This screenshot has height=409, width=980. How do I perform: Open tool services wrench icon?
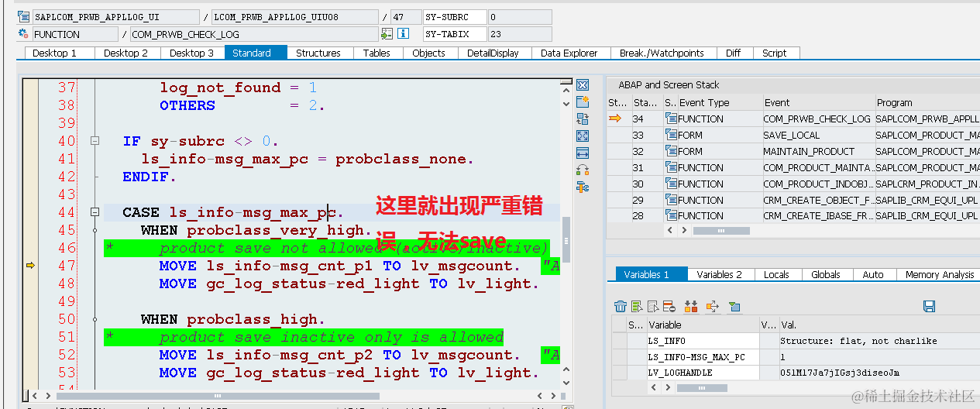click(583, 187)
